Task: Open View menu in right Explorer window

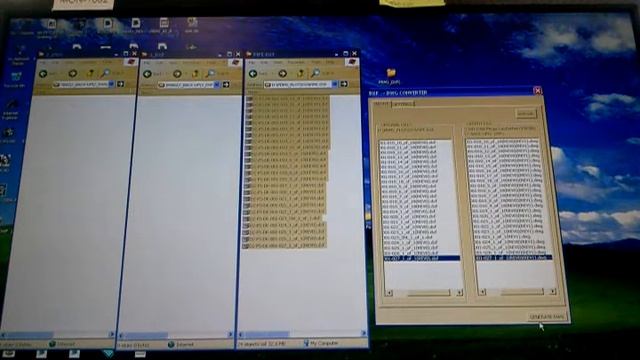Action: click(x=278, y=63)
